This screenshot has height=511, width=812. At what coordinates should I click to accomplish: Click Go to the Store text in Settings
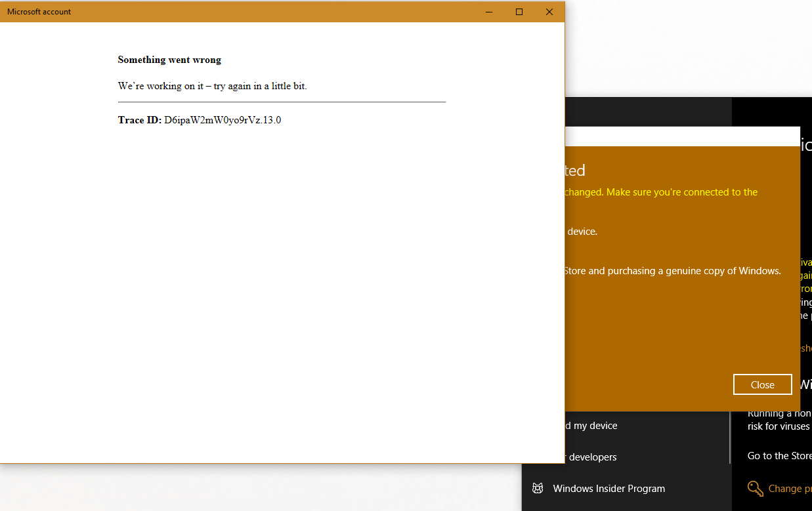[780, 456]
